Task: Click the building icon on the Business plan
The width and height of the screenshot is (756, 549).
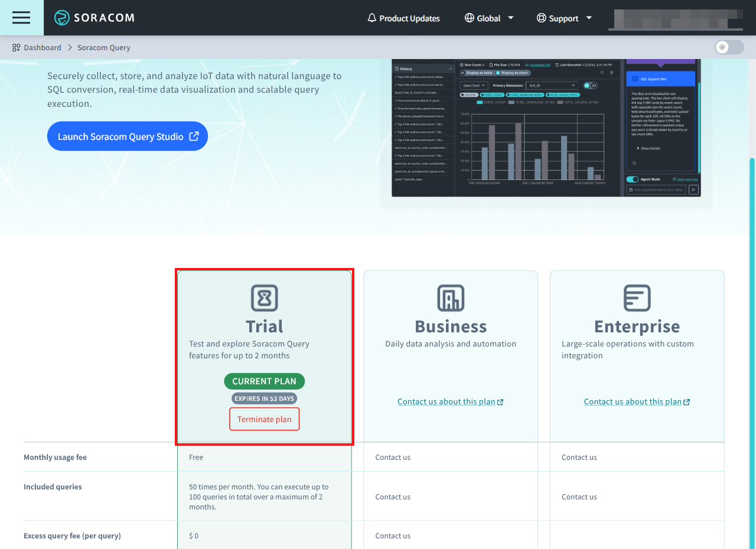Action: pyautogui.click(x=450, y=298)
